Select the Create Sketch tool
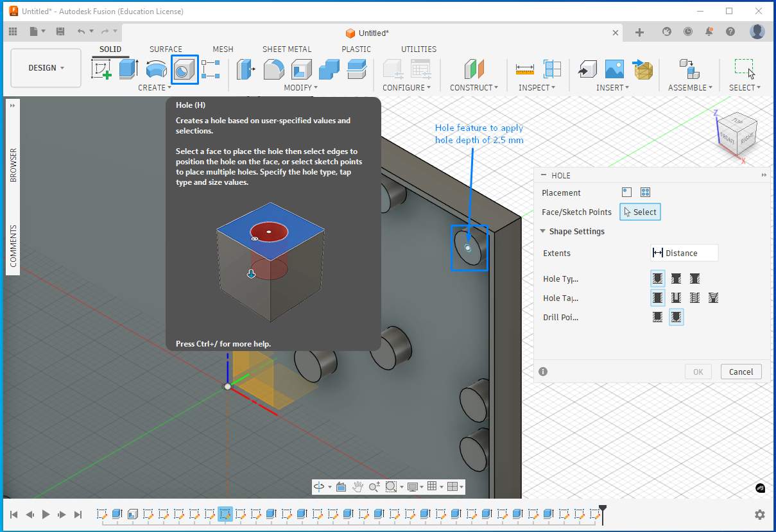776x532 pixels. [101, 69]
